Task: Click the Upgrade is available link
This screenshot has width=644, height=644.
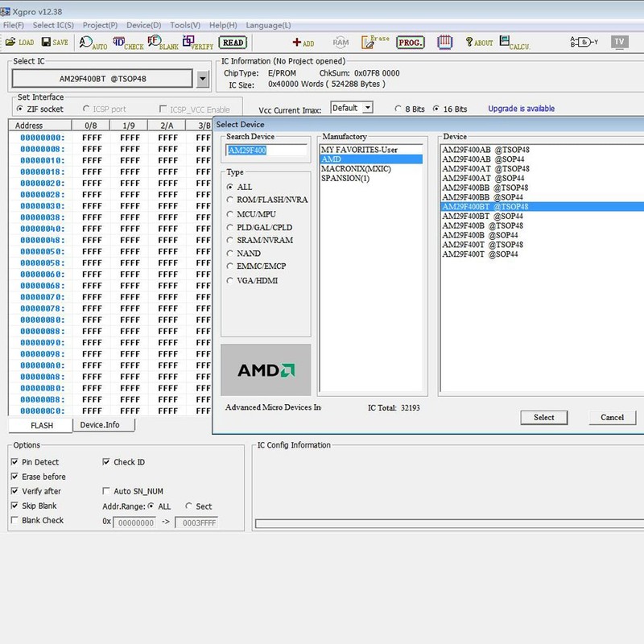Action: (521, 109)
